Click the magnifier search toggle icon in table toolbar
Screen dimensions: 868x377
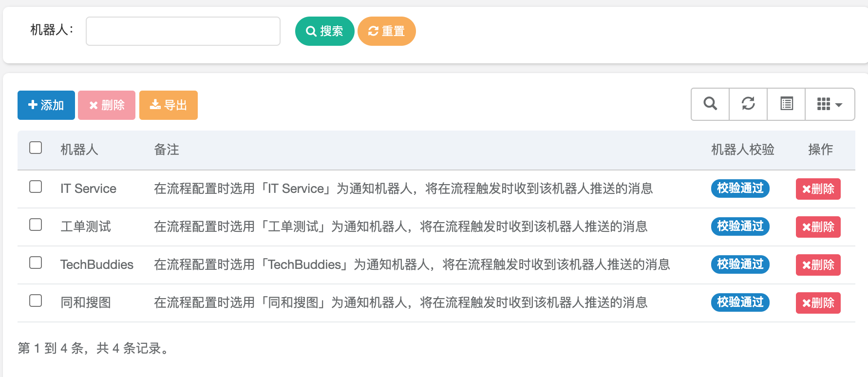(710, 104)
